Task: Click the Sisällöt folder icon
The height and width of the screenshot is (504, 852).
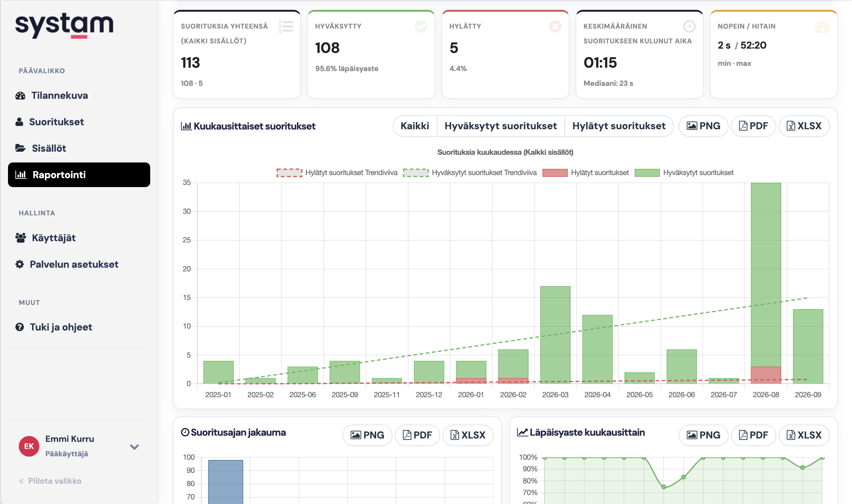Action: tap(20, 148)
